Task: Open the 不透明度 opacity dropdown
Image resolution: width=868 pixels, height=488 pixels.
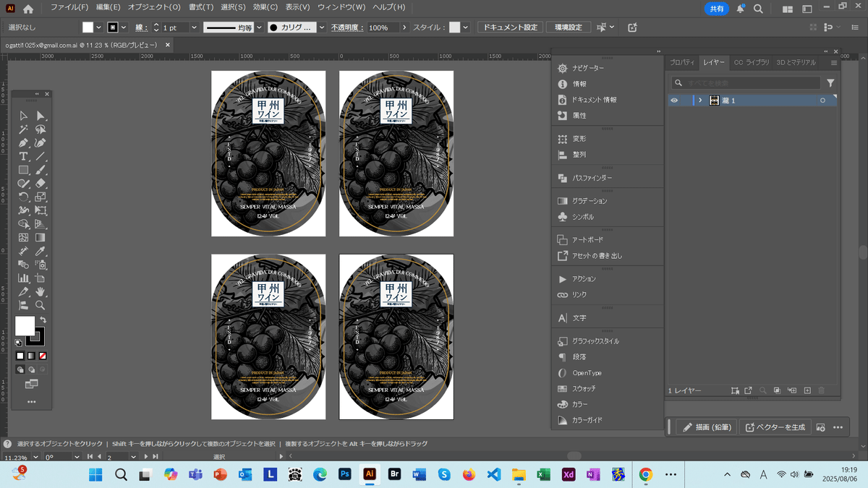Action: 404,27
